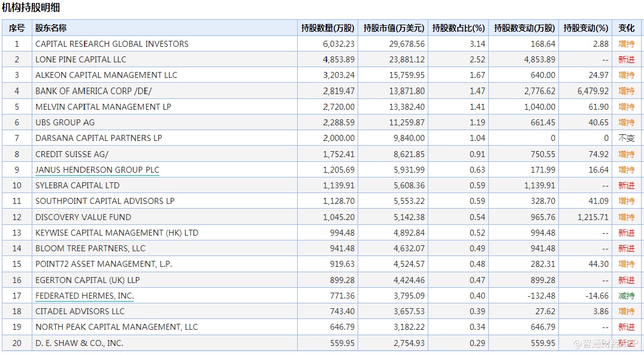Click the 不变 label for DARSANA CAPITAL
Image resolution: width=644 pixels, height=355 pixels.
pyautogui.click(x=627, y=138)
